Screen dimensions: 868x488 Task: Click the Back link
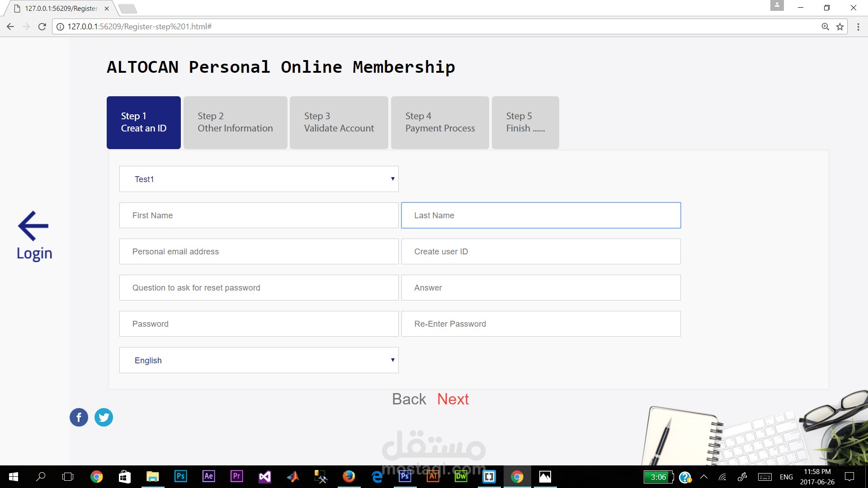(x=409, y=399)
